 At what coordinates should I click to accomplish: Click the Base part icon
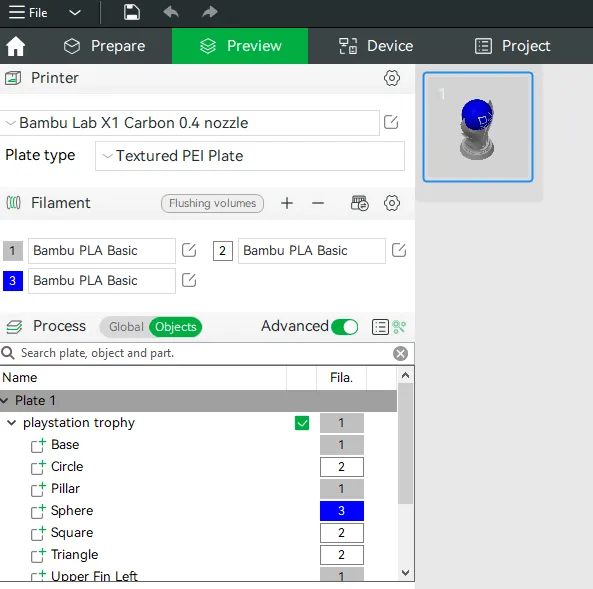38,445
